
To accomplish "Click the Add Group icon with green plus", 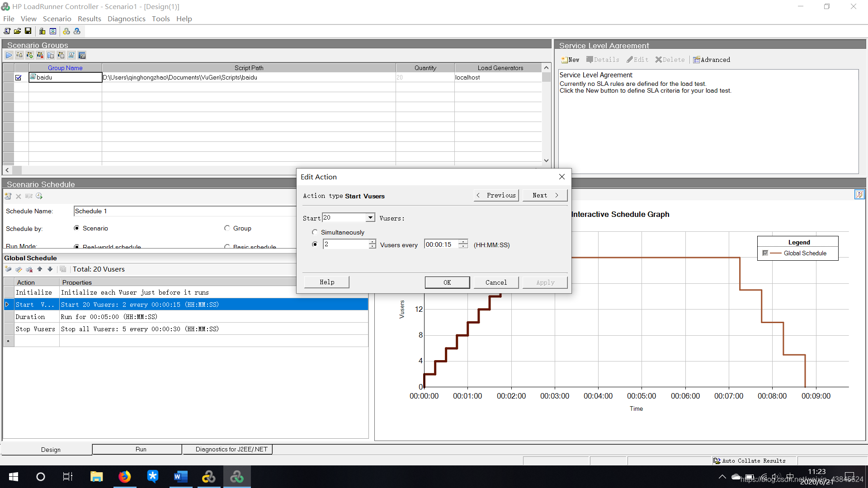I will tap(30, 55).
